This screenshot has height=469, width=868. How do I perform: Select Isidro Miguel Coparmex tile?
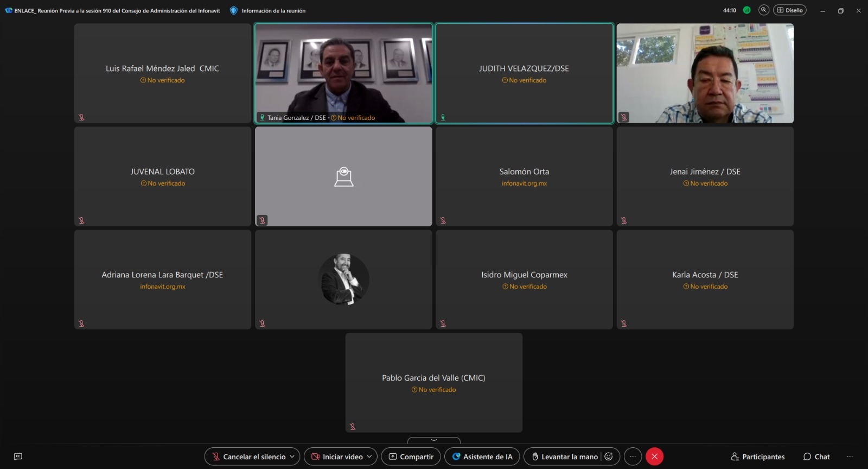pyautogui.click(x=524, y=280)
